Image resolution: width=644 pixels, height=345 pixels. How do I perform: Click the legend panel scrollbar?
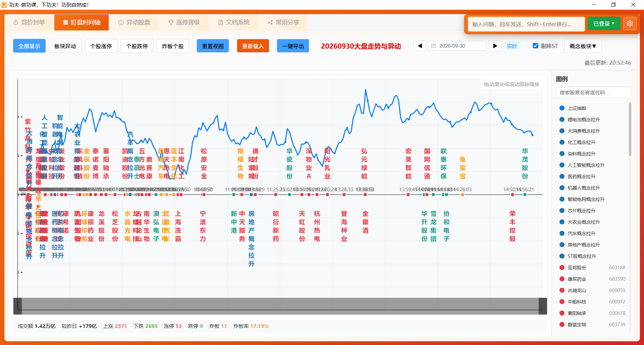click(630, 129)
